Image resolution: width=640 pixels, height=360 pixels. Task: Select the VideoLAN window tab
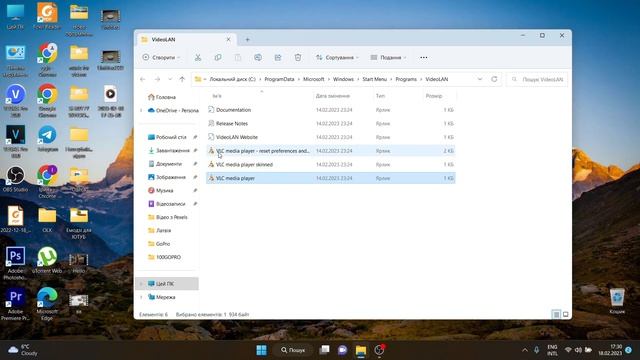tap(186, 40)
